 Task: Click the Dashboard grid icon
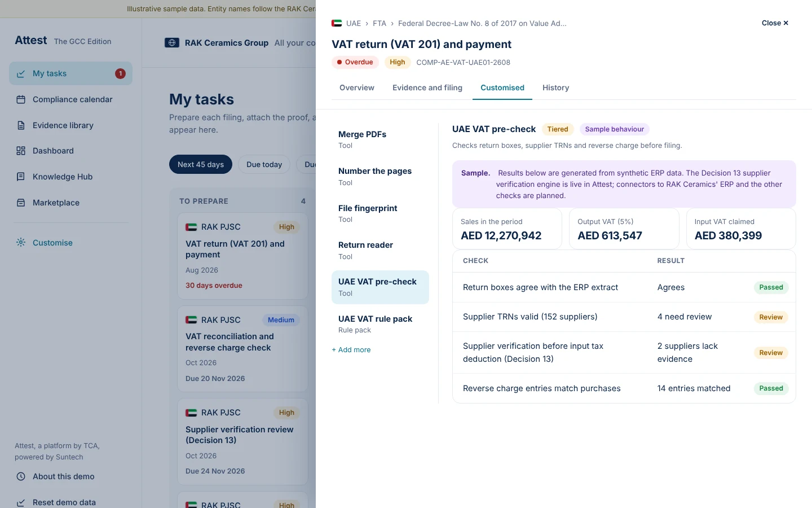coord(21,151)
